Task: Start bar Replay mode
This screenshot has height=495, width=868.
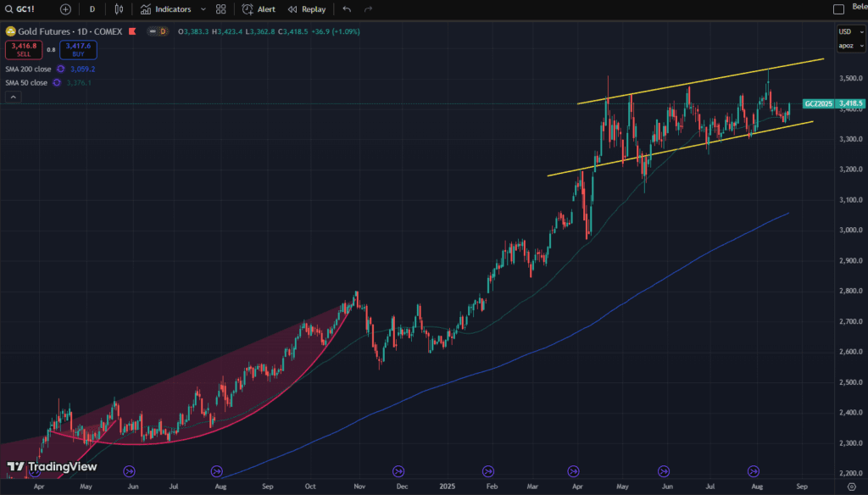Action: [x=306, y=9]
